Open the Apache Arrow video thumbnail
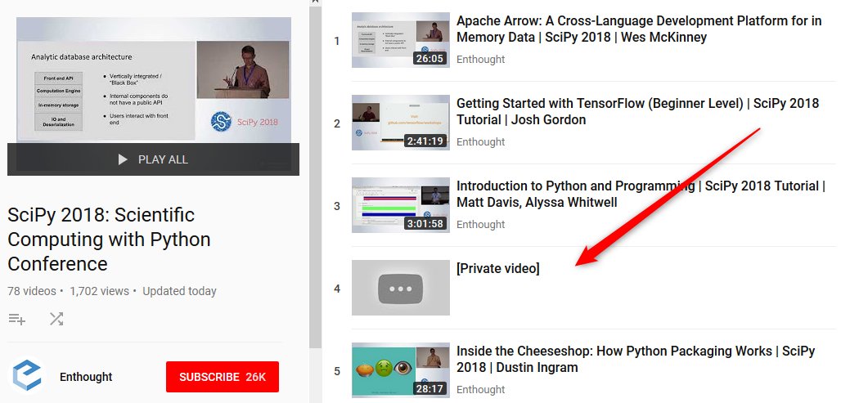Viewport: 868px width, 403px height. click(x=401, y=40)
